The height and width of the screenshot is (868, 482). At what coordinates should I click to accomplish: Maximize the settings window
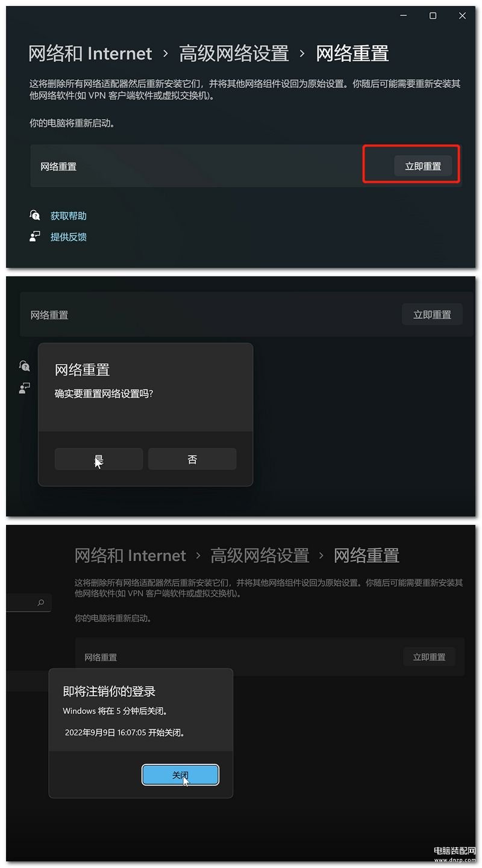click(x=433, y=16)
